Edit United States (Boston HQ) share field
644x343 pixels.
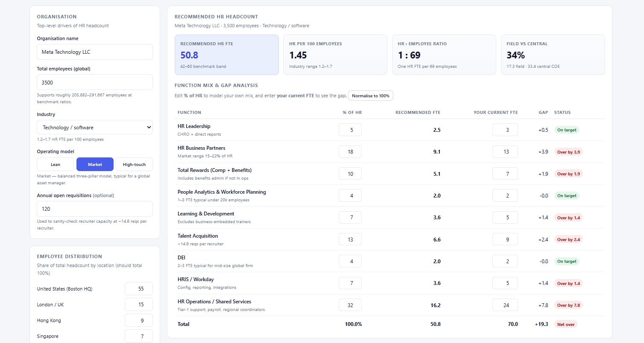click(x=139, y=289)
